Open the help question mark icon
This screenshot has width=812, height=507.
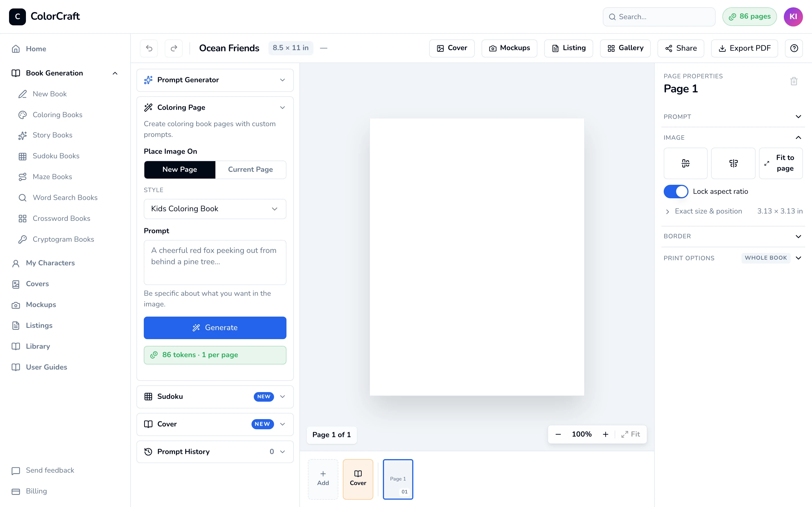[794, 48]
